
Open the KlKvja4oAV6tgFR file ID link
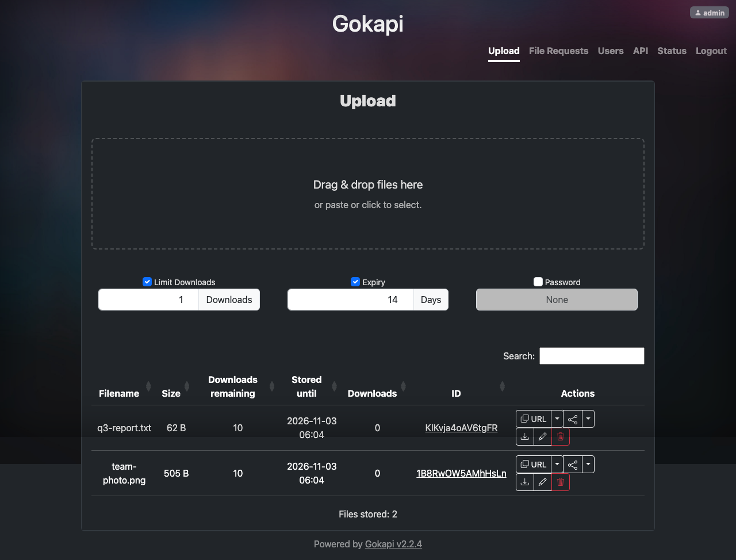[461, 428]
